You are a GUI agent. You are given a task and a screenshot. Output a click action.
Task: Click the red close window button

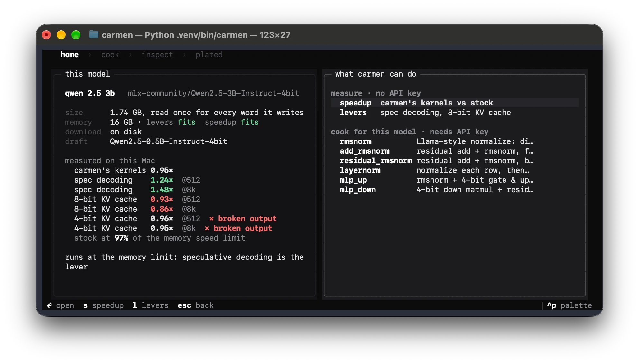(x=46, y=35)
